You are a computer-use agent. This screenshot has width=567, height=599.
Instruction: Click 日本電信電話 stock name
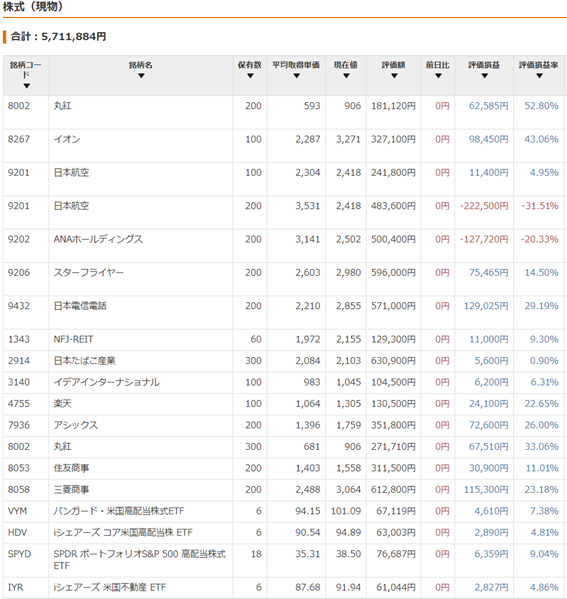pyautogui.click(x=80, y=306)
